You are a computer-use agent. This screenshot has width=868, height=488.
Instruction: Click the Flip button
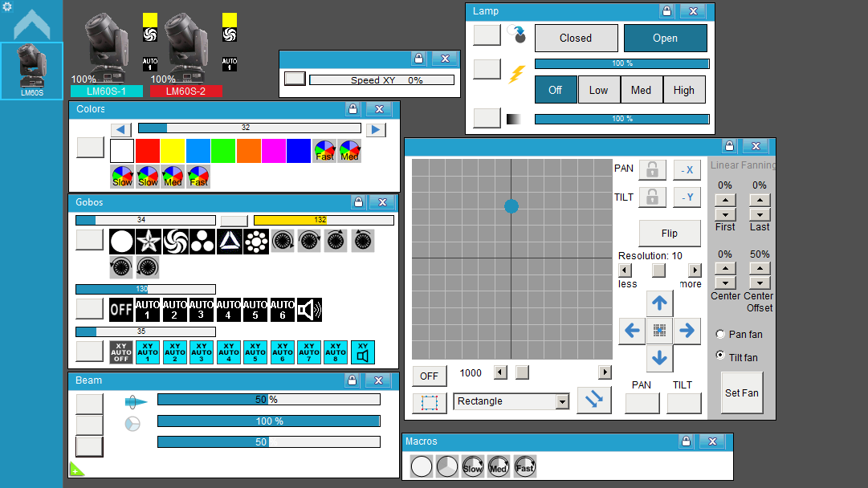(670, 234)
